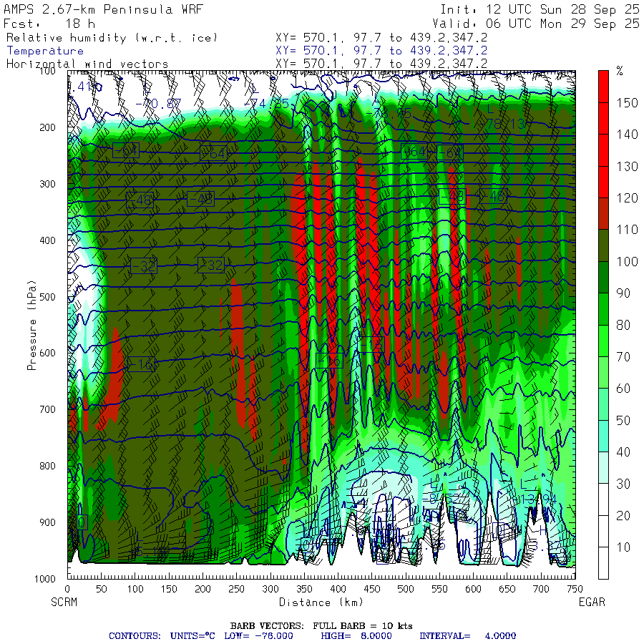Click the '-70.87' temperature minimum label
Screen dimensions: 644x644
pos(158,104)
